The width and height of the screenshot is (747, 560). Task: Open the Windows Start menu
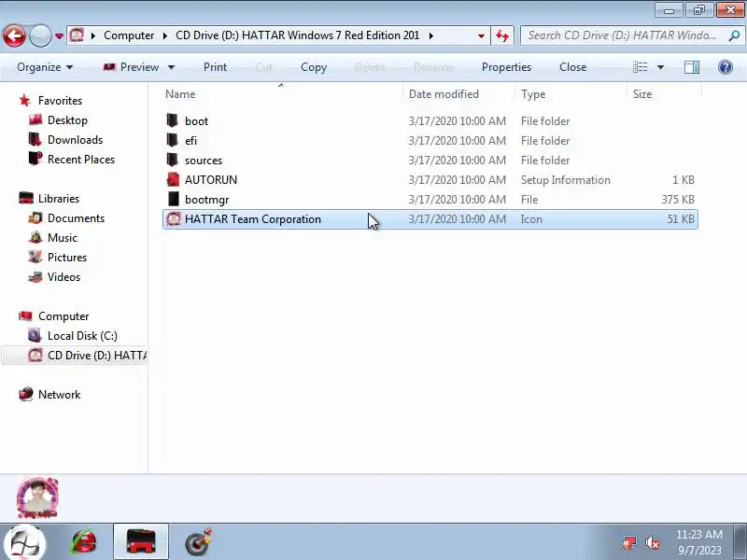click(x=24, y=542)
